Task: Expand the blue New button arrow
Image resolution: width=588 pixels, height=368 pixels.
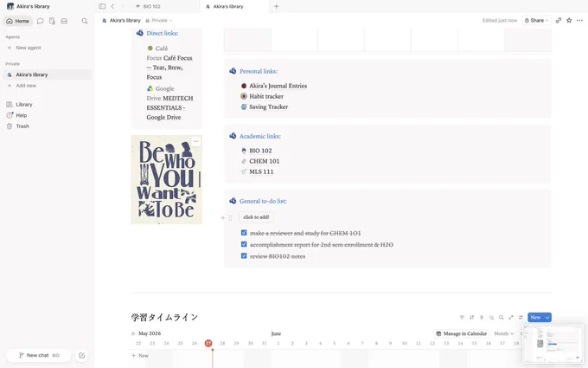Action: click(x=547, y=317)
